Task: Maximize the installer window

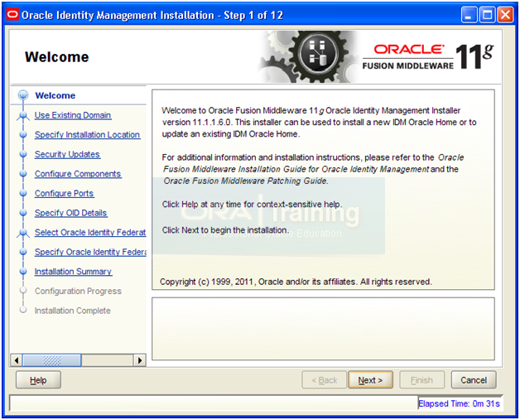Action: [x=487, y=15]
